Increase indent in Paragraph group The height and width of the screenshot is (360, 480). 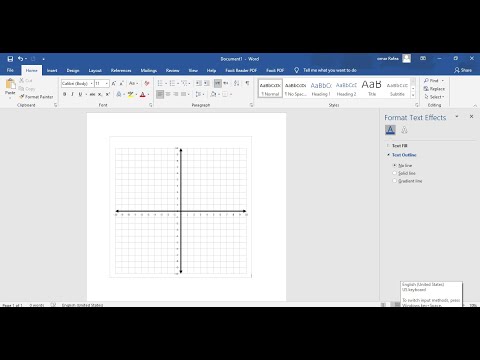point(207,83)
